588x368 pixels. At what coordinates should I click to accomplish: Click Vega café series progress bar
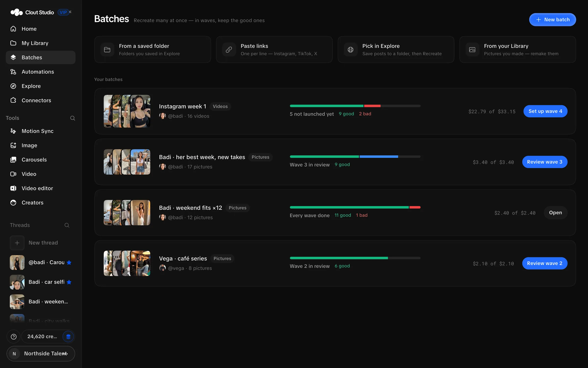(355, 258)
